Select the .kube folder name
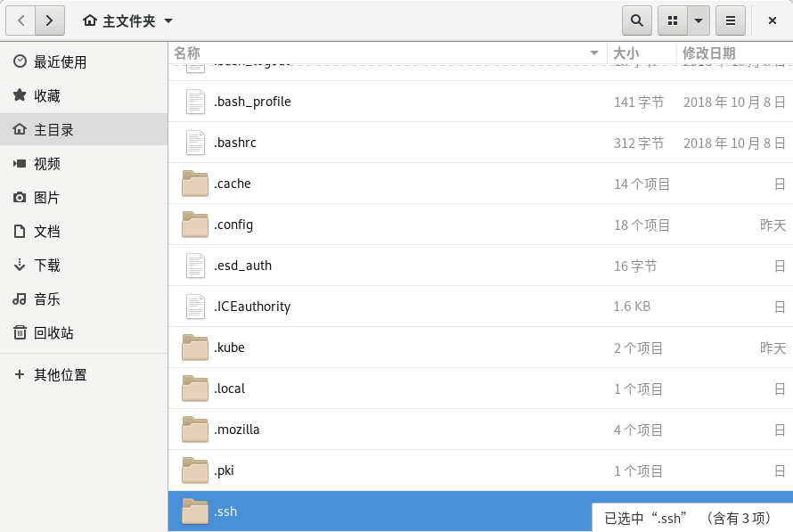 (x=229, y=348)
